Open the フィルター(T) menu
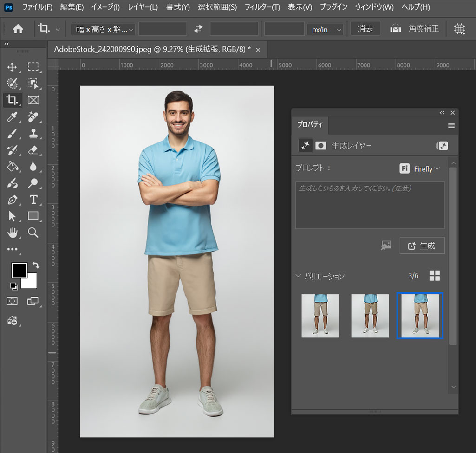Screen dimensions: 476x453 point(262,7)
